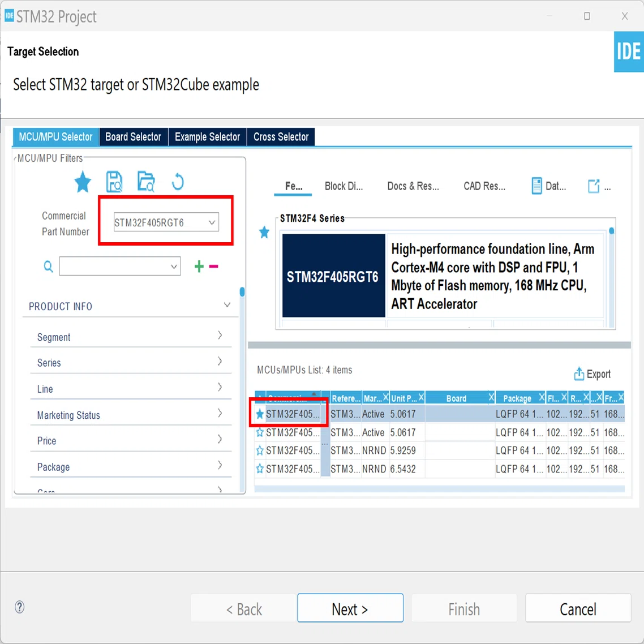The image size is (644, 644).
Task: Open the CAD Res... tab
Action: (x=484, y=186)
